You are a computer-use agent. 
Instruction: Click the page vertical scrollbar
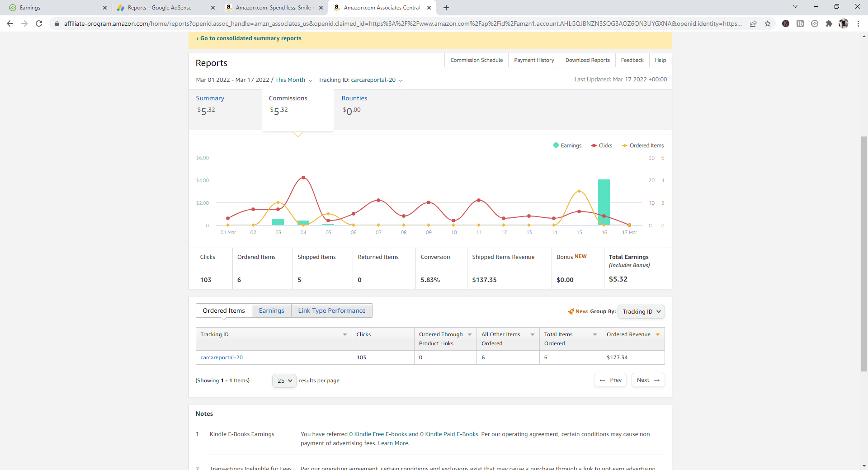pos(864,253)
